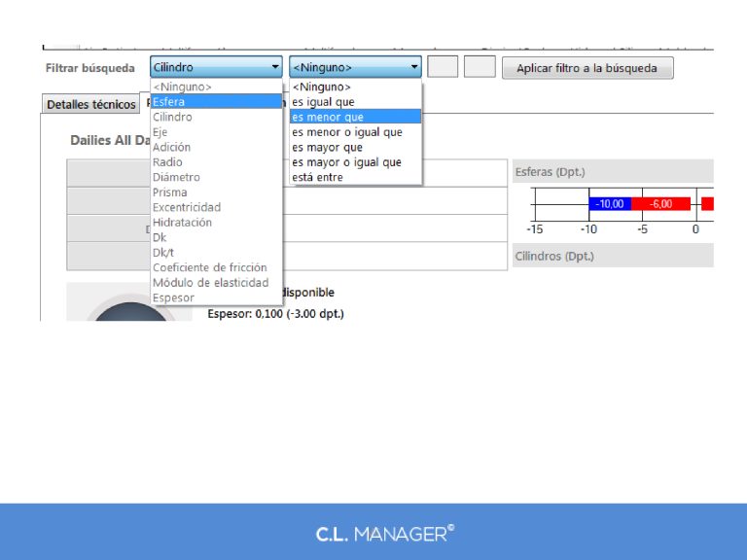Viewport: 747px width, 560px height.
Task: Click the first filter value input box
Action: tap(443, 67)
